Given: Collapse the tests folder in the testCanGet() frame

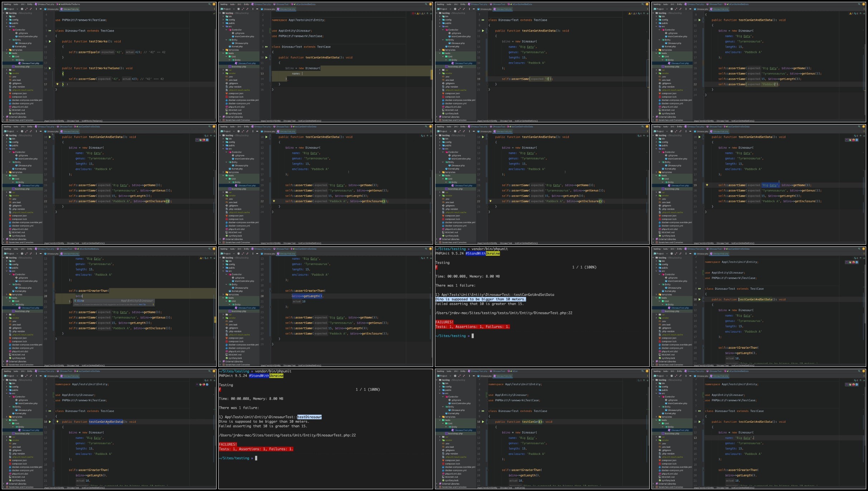Looking at the screenshot, I should click(440, 420).
